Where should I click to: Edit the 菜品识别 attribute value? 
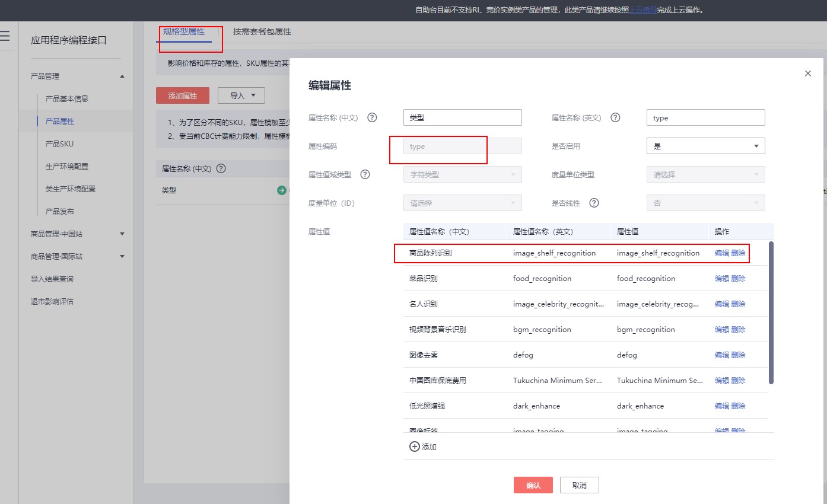coord(722,278)
